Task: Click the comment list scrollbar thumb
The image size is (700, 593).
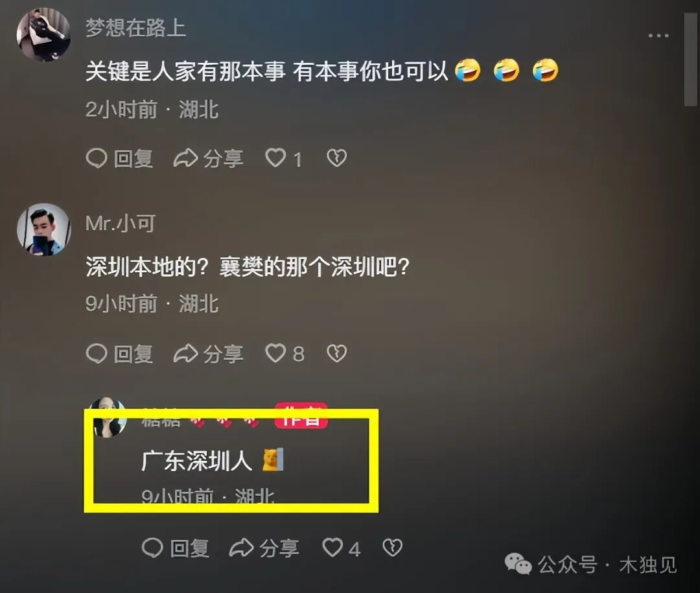Action: coord(690,60)
